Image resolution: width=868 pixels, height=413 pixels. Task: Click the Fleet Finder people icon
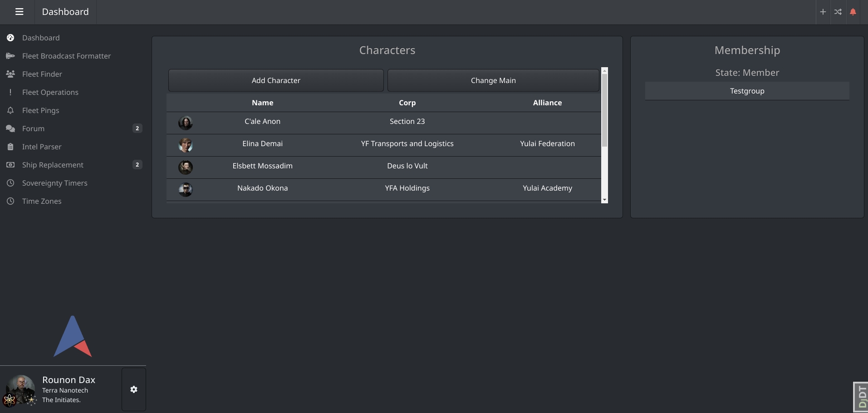click(x=10, y=74)
